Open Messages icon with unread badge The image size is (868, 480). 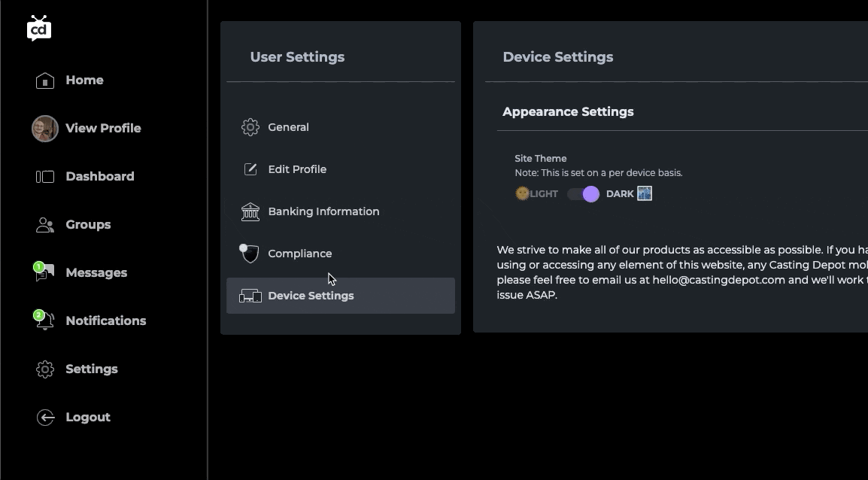45,273
